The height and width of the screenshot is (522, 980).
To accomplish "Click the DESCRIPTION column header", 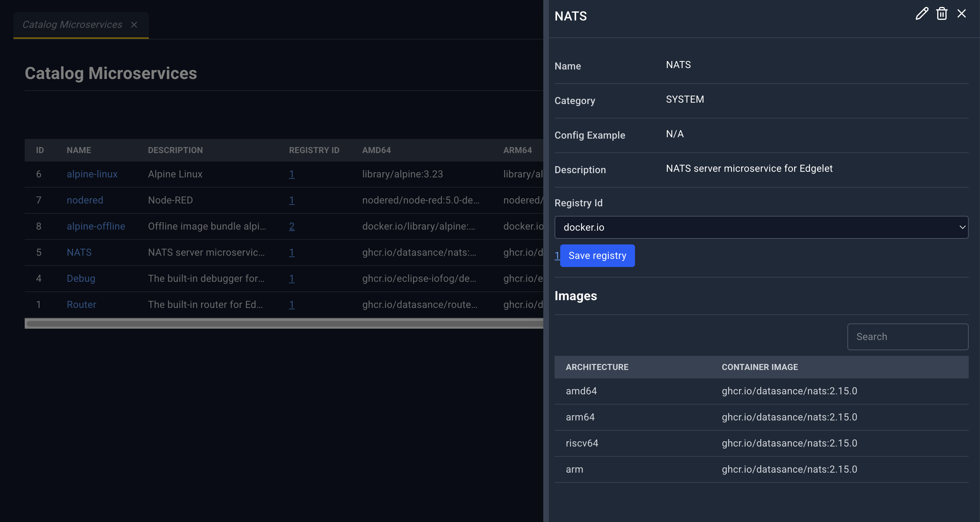I will 175,150.
